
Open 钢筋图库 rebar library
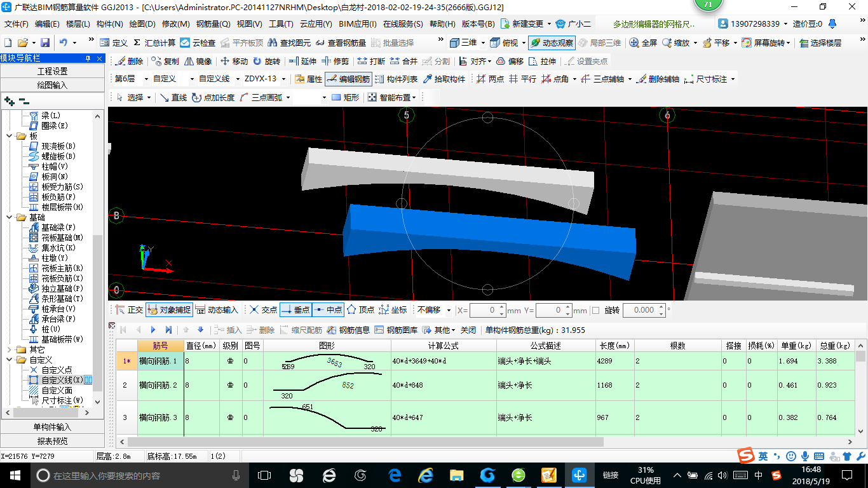pos(396,330)
